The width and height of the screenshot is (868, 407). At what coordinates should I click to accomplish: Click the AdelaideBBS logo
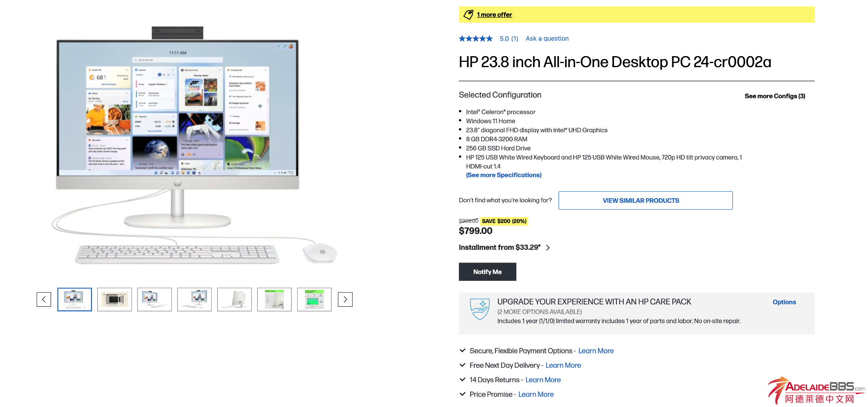coord(817,391)
